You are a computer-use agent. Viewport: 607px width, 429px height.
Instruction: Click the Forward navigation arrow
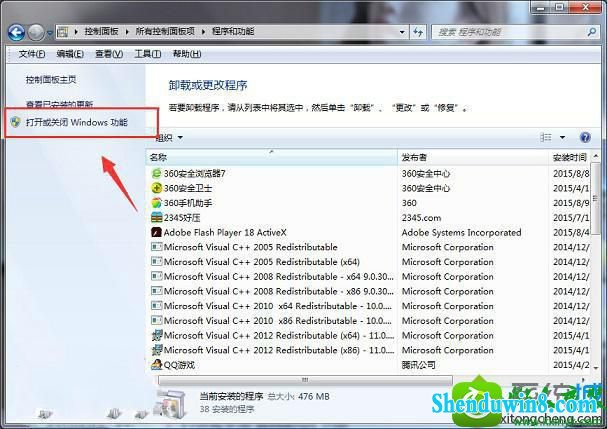coord(36,32)
